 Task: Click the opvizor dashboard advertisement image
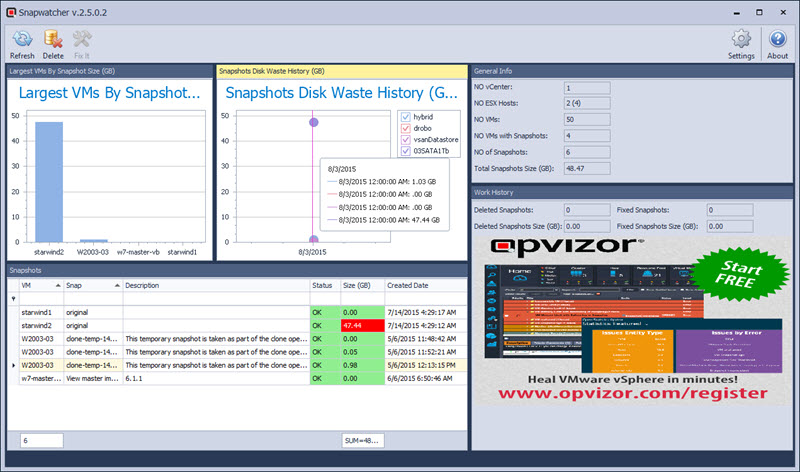coord(633,319)
